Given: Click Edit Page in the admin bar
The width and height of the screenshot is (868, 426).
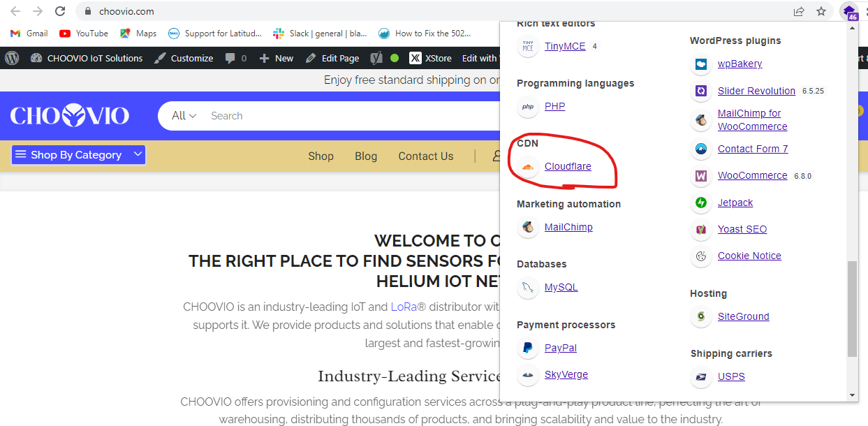Looking at the screenshot, I should 332,58.
